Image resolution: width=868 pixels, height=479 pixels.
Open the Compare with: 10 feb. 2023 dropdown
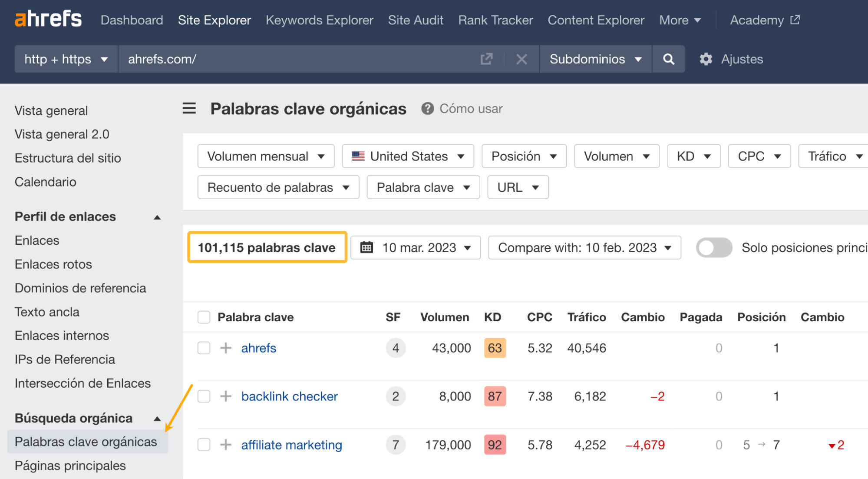coord(584,247)
